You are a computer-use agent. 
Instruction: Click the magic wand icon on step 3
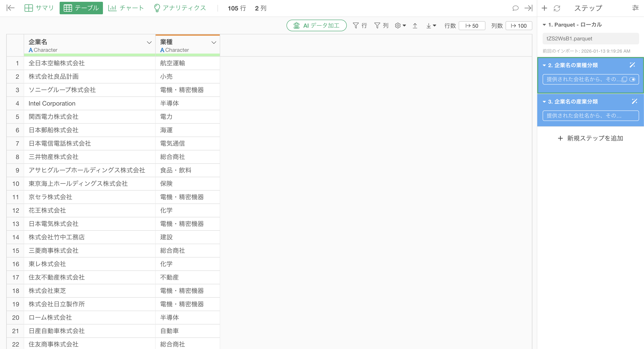634,101
